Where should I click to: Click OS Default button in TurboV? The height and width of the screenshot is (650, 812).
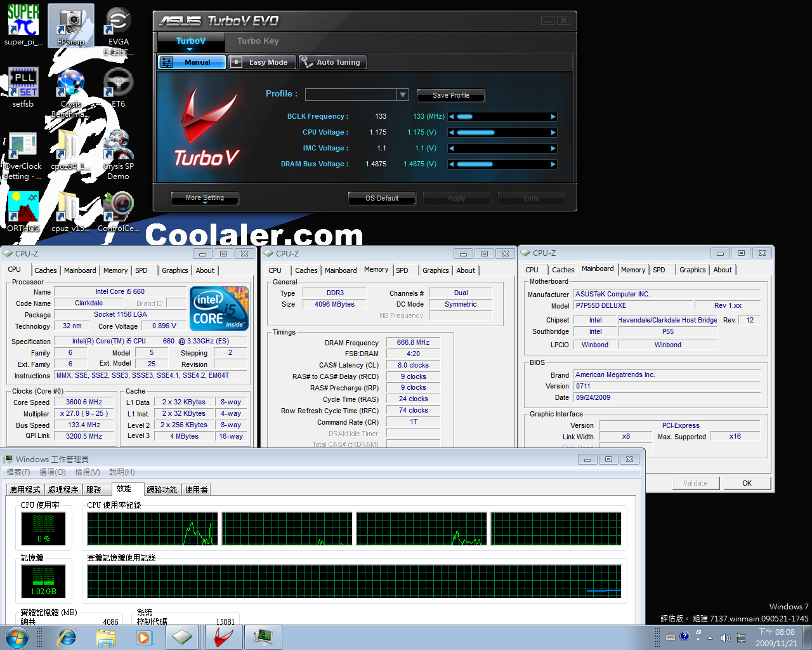(382, 198)
